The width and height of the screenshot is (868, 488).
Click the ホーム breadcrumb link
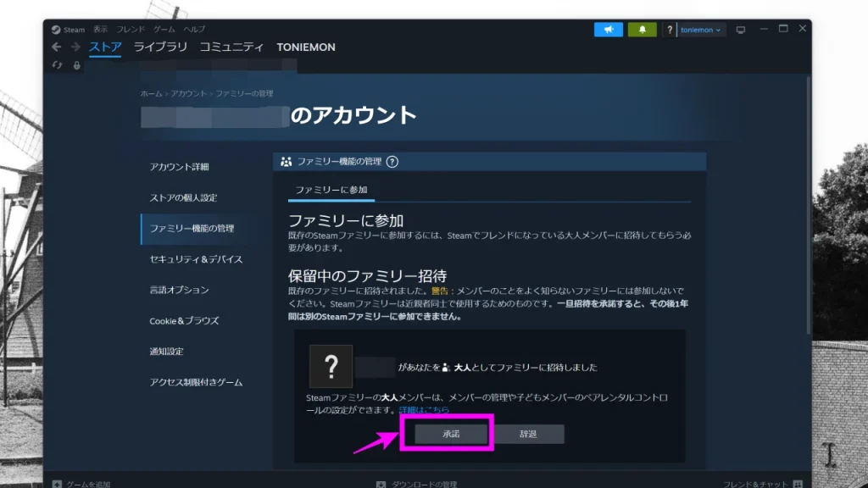pyautogui.click(x=151, y=93)
